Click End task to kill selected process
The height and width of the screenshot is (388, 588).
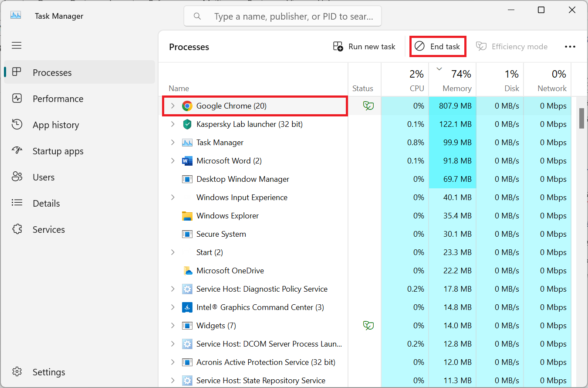[x=438, y=47]
